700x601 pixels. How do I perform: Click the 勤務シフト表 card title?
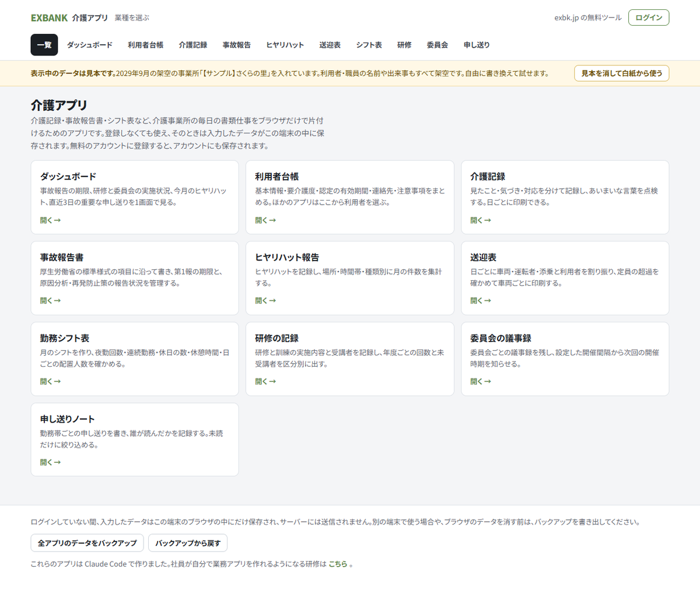[x=65, y=338]
